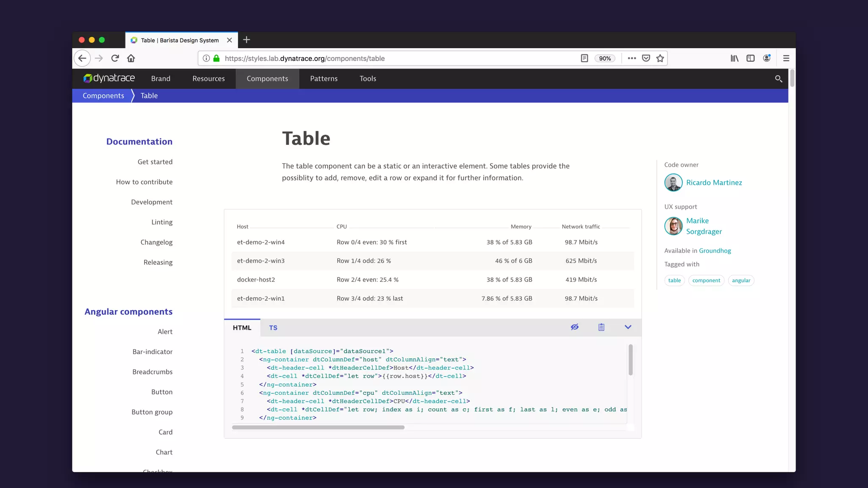Screen dimensions: 868x488
Task: Open the Card component page
Action: (165, 433)
